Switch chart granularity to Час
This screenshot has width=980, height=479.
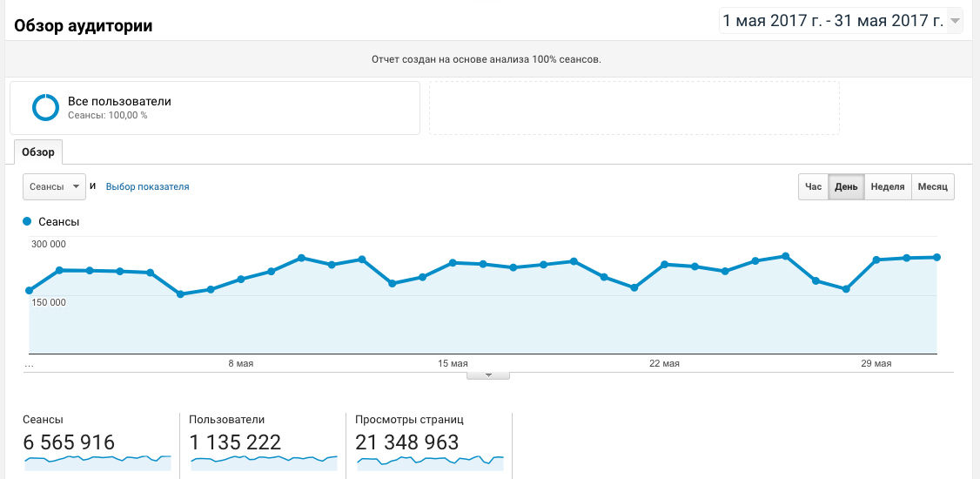coord(813,187)
